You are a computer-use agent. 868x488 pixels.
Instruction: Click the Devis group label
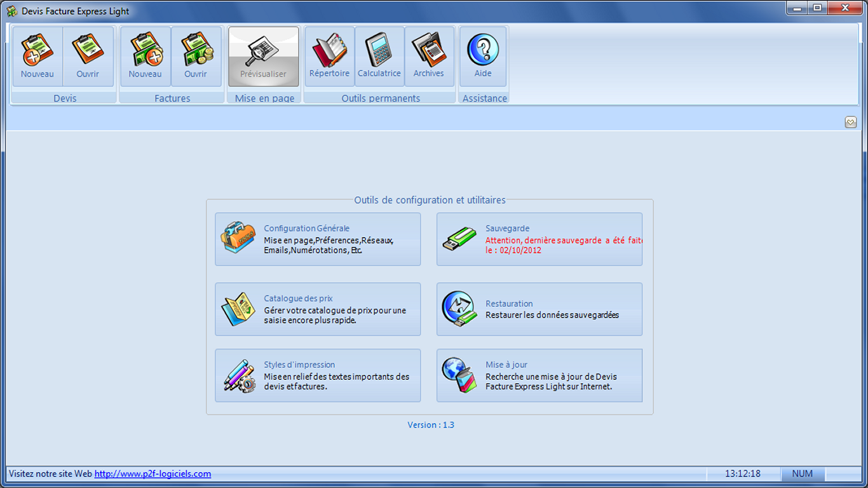pos(65,98)
